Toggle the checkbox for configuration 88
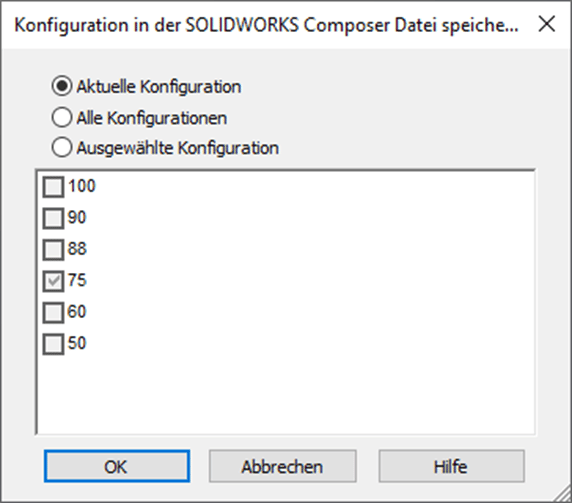 tap(53, 249)
